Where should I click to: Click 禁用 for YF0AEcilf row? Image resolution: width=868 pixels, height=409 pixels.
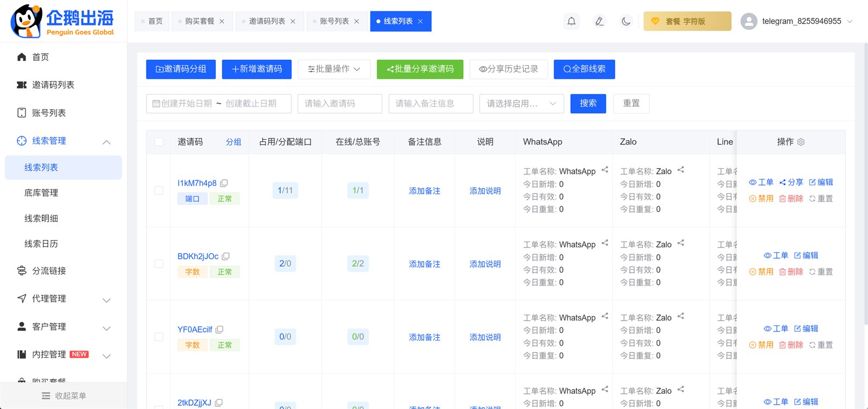pos(761,345)
